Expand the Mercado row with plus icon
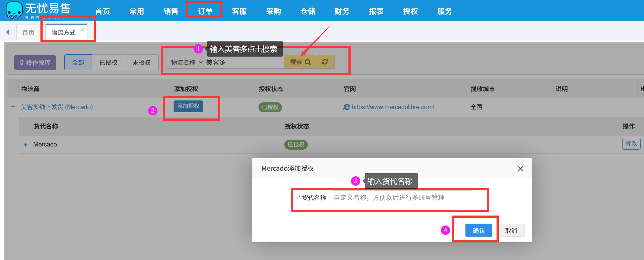This screenshot has height=260, width=644. tap(26, 145)
